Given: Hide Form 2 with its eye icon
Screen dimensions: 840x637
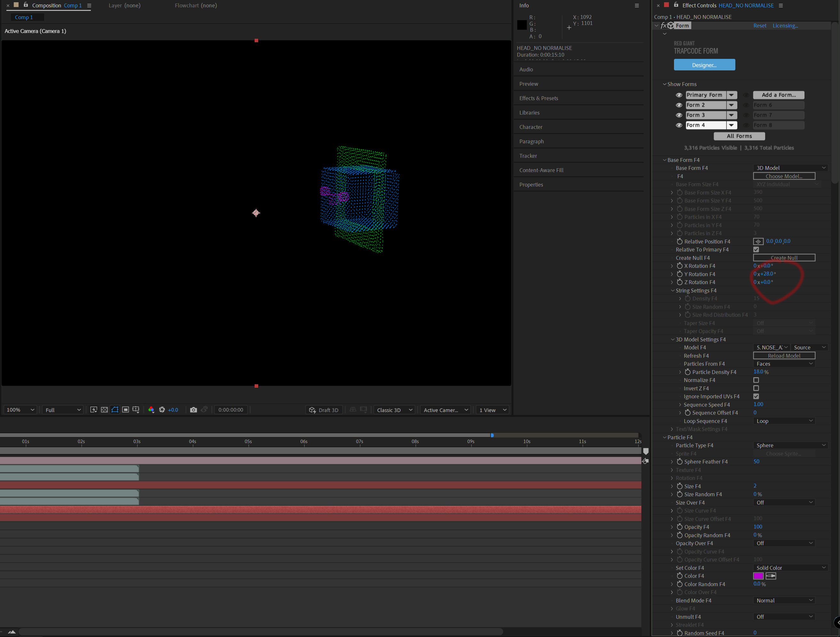Looking at the screenshot, I should [x=678, y=105].
